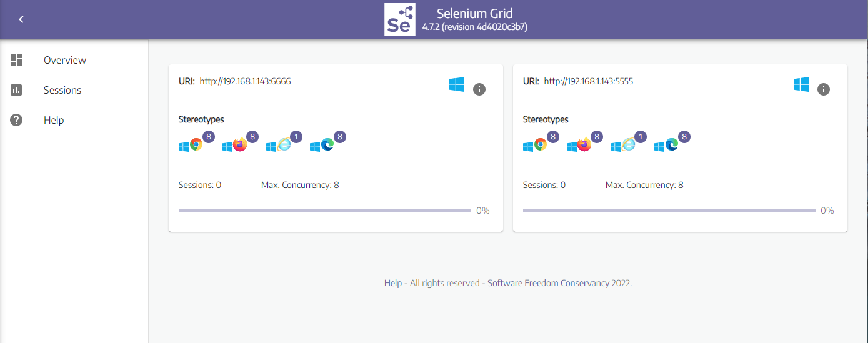Collapse the sidebar with the back chevron

coord(21,19)
